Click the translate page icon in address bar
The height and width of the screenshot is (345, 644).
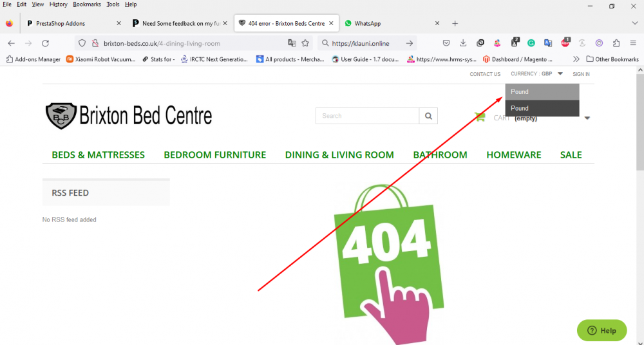pos(292,43)
